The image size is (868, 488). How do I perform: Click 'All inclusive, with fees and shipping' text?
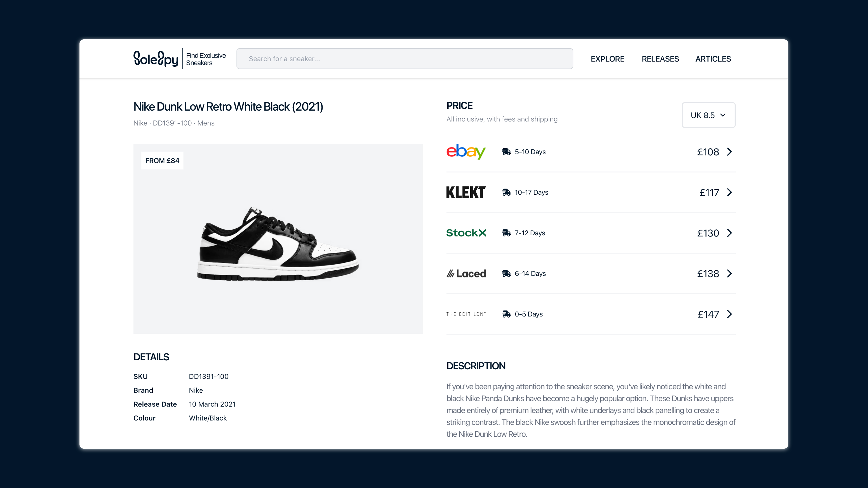tap(502, 119)
